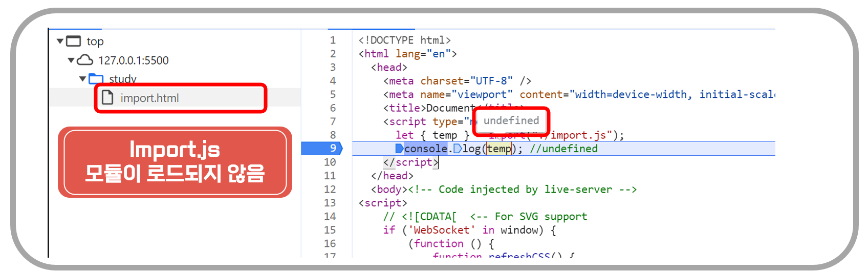This screenshot has width=868, height=271.
Task: Click line number 10 in gutter
Action: click(330, 162)
